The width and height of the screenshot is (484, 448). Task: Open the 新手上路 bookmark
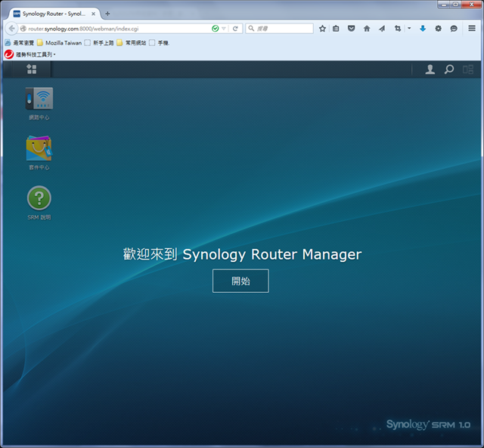pos(99,42)
